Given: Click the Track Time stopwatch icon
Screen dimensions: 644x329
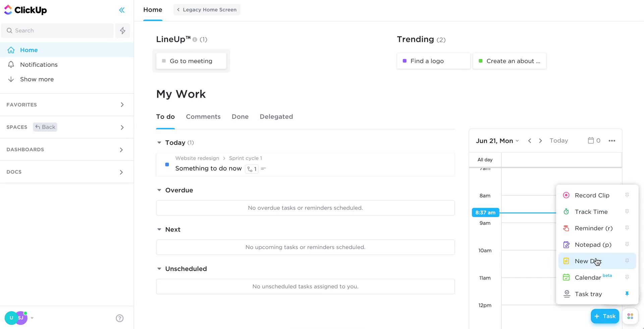Looking at the screenshot, I should coord(566,212).
